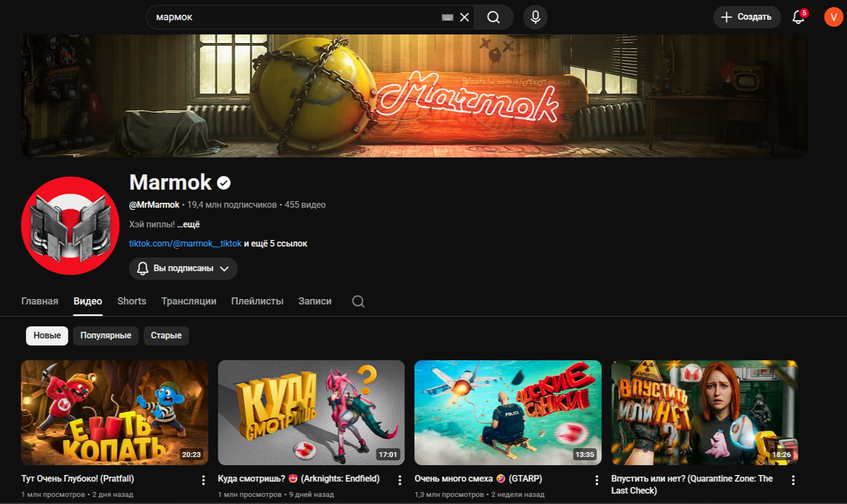Click the 455 видео count
Screen dimensions: 847x504
305,204
